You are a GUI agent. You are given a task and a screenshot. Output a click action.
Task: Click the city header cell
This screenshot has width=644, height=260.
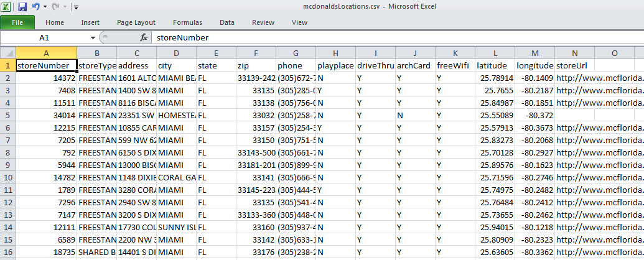click(177, 65)
